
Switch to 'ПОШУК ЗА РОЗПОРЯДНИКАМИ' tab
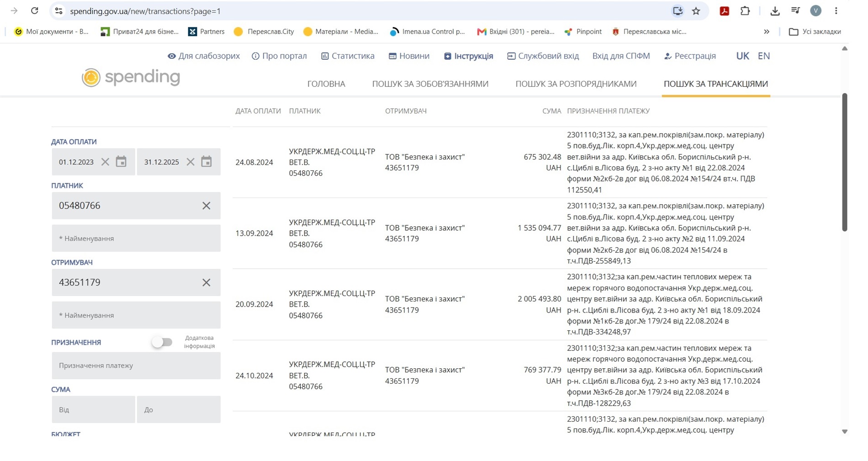click(x=576, y=84)
